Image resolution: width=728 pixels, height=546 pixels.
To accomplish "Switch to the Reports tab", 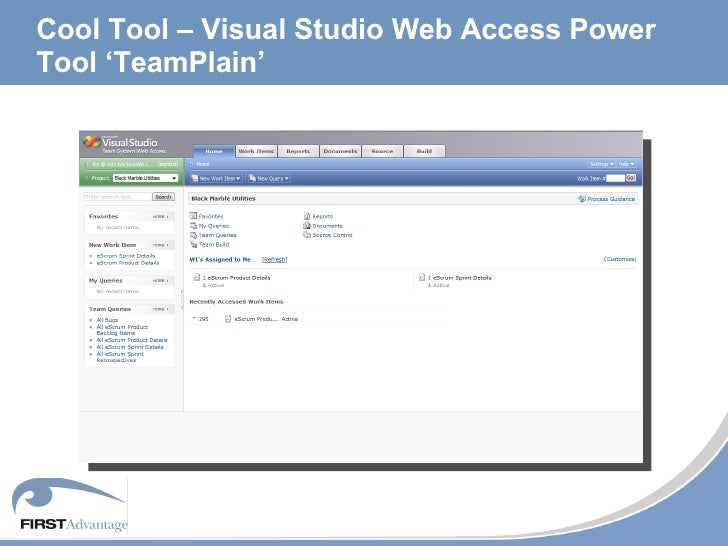I will [x=298, y=151].
